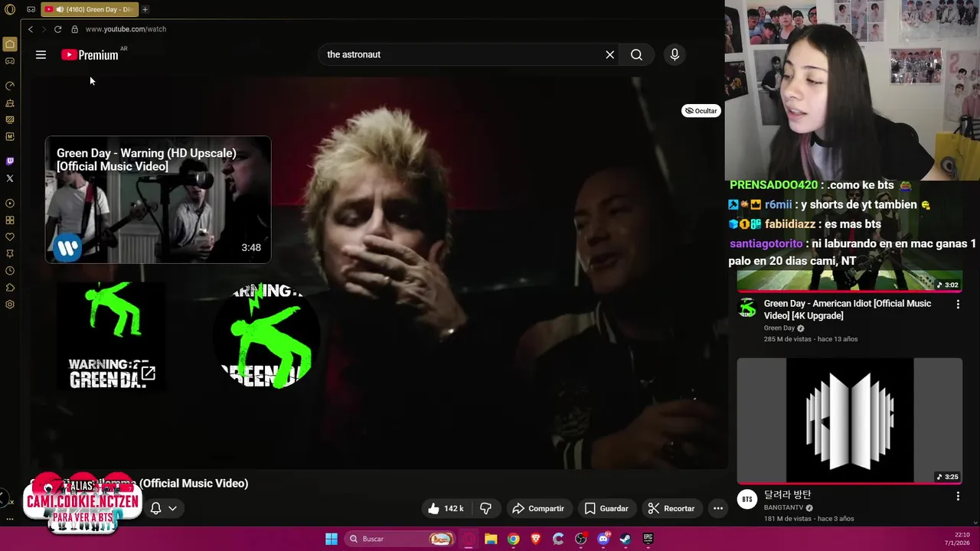Open the Player icon in the Opera sidebar
The width and height of the screenshot is (980, 551).
click(x=10, y=204)
